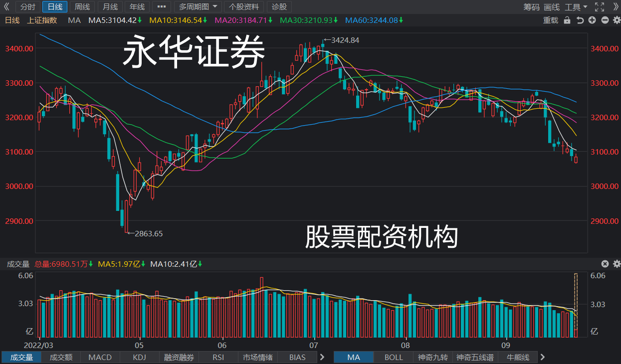Image resolution: width=621 pixels, height=364 pixels.
Task: Click the 上证指数 index name
Action: tap(42, 20)
